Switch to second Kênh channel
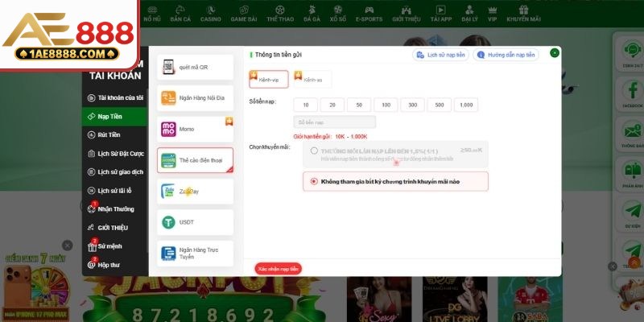Screen dimensions: 644x322 point(312,79)
